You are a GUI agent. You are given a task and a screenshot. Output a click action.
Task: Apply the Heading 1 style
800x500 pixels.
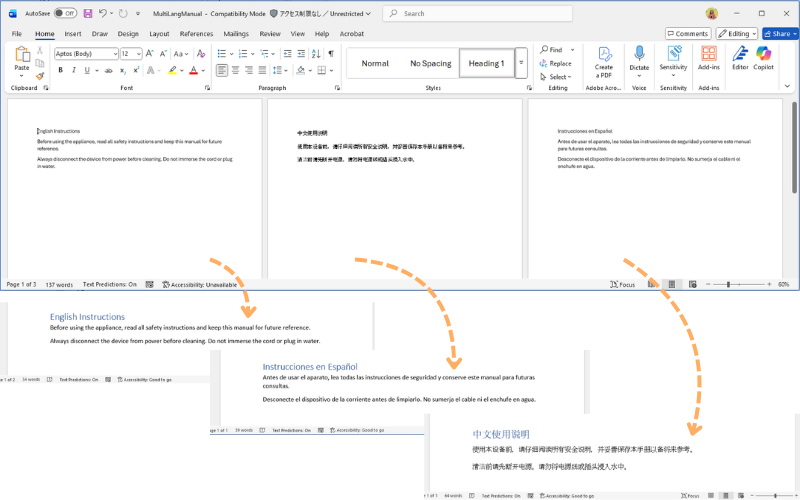[x=486, y=63]
